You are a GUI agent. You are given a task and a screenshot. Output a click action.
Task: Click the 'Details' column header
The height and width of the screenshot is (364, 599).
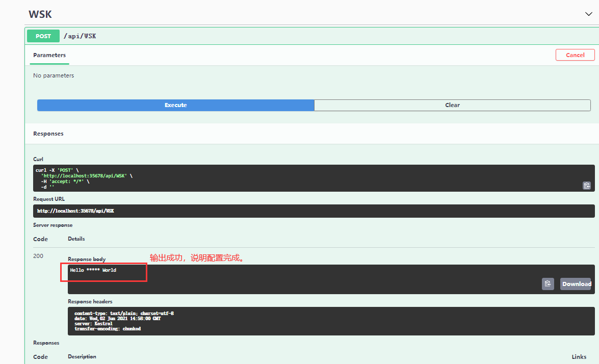76,239
